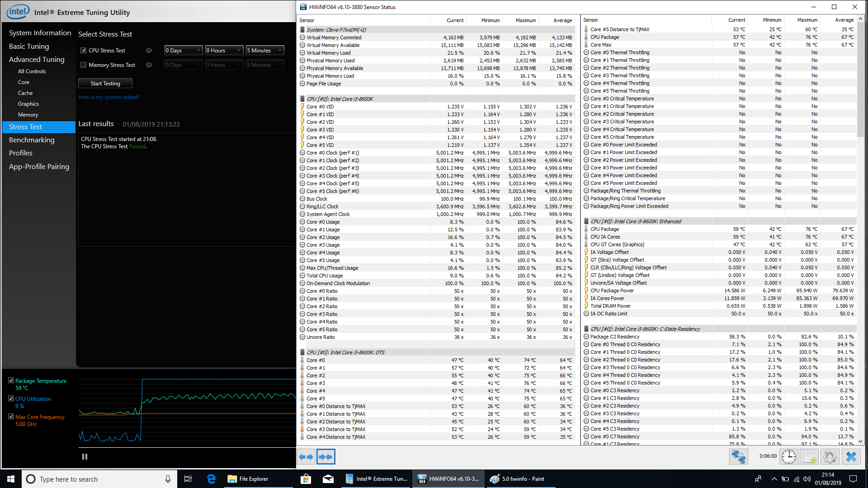Click the Virtual Memory Commited sensor icon
This screenshot has width=868, height=488.
(x=302, y=38)
